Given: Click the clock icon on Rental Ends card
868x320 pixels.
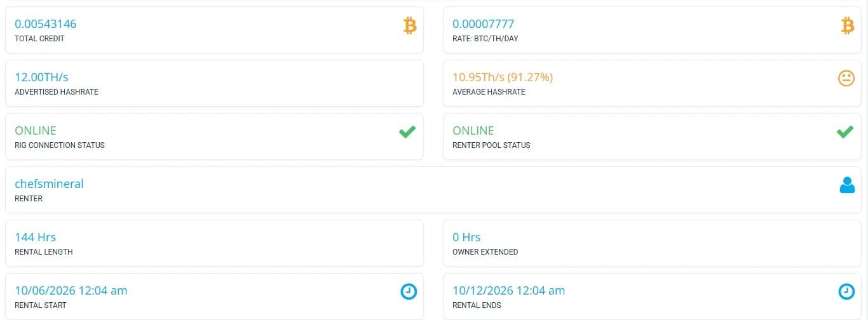Looking at the screenshot, I should (x=846, y=291).
